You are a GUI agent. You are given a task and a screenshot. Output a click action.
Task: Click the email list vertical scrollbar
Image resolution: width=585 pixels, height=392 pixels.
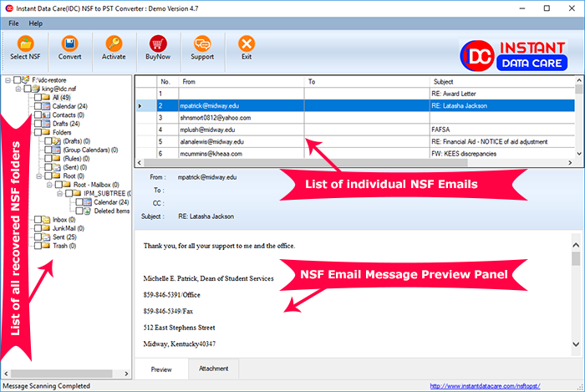click(x=578, y=117)
